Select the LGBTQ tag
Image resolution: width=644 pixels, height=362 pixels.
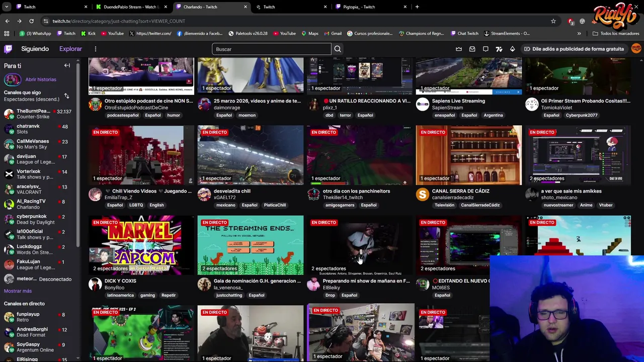click(x=136, y=205)
